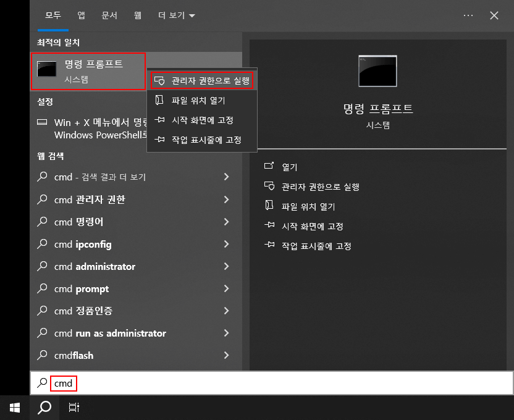Screen dimensions: 514x420
Task: Click the taskbar search icon
Action: point(44,408)
